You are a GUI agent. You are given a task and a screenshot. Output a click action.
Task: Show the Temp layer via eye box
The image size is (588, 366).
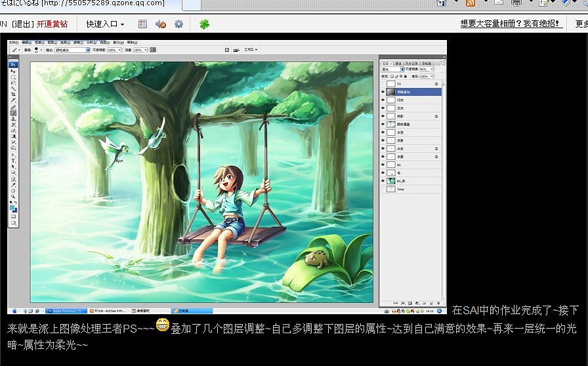[x=383, y=189]
